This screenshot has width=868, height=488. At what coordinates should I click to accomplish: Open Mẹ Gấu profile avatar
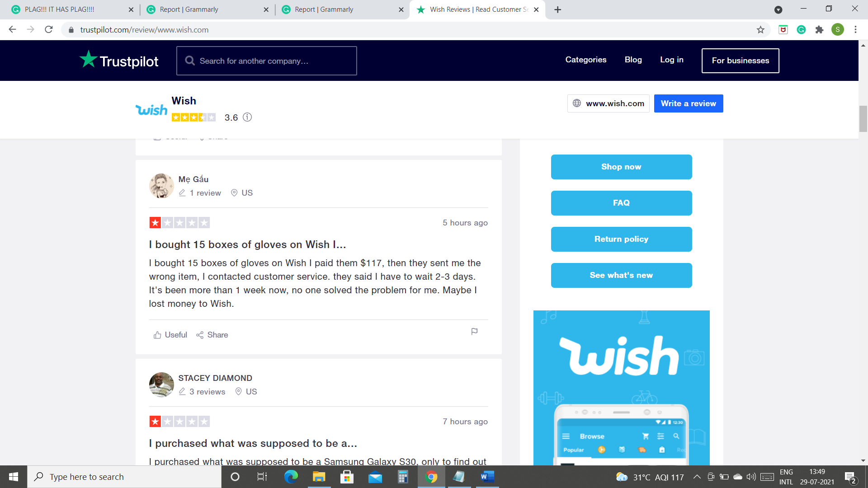coord(161,186)
